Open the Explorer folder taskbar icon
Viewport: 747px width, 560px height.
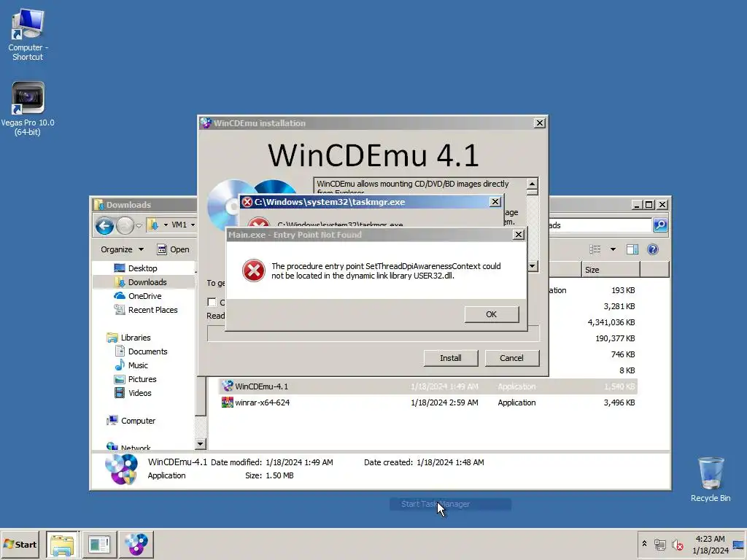pyautogui.click(x=62, y=544)
